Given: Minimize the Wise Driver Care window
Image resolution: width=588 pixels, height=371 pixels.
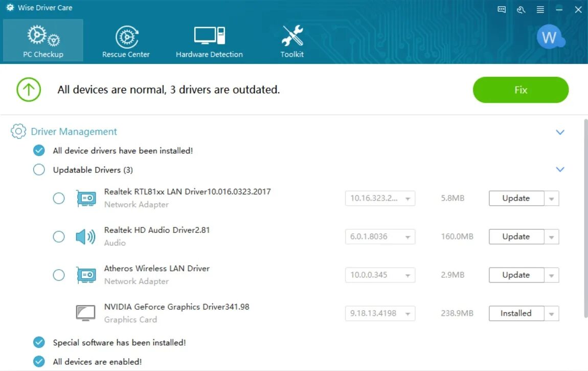Looking at the screenshot, I should coord(559,9).
